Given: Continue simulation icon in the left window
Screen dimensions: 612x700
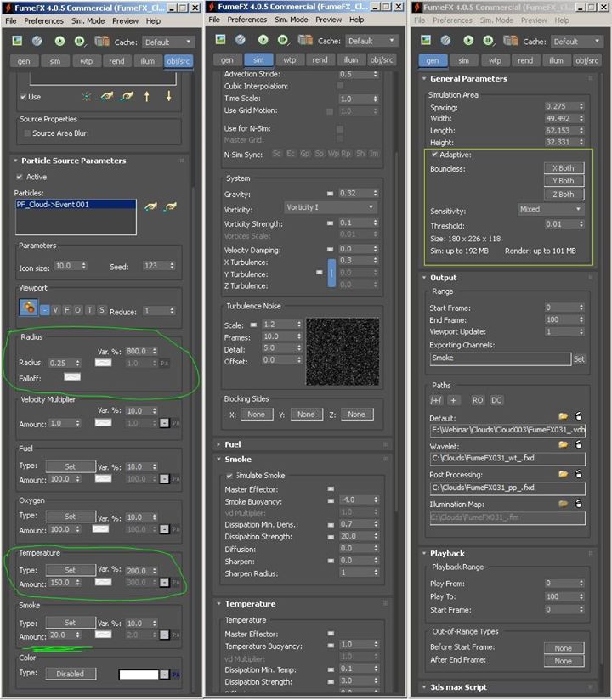Looking at the screenshot, I should 80,42.
